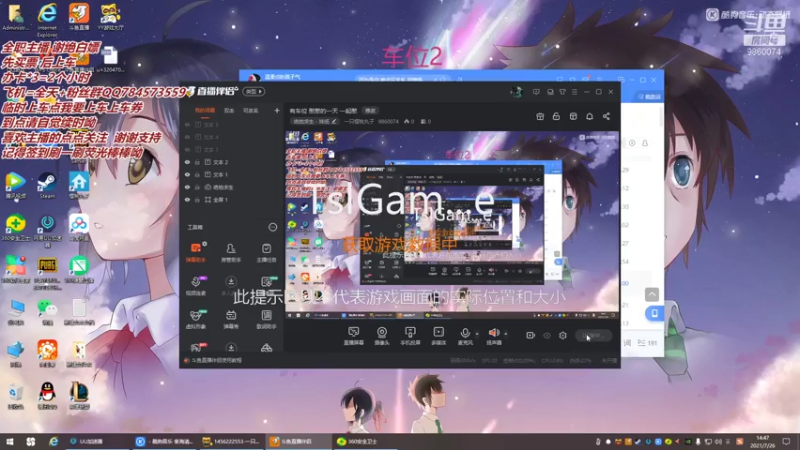
Task: Show the 文本 5 source layer
Action: pyautogui.click(x=187, y=124)
